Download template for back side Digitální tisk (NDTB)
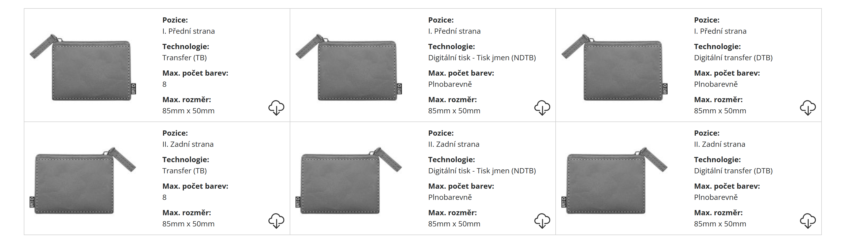The width and height of the screenshot is (868, 245). click(542, 221)
